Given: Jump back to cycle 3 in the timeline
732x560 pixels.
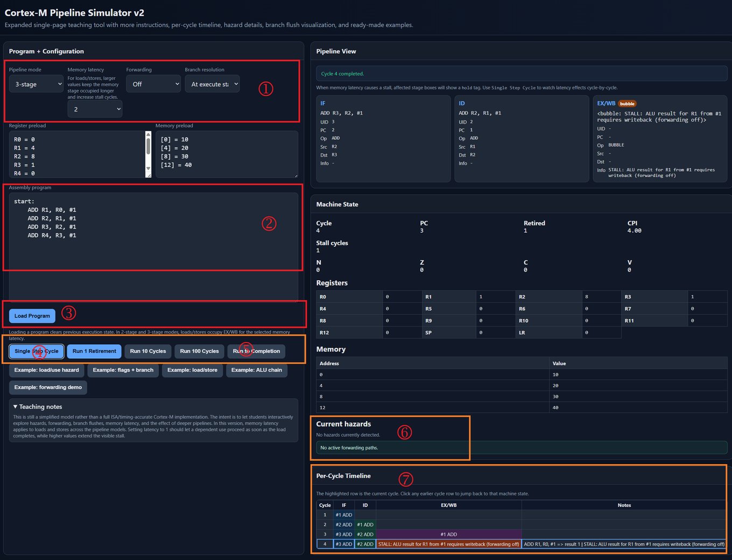Looking at the screenshot, I should (521, 534).
